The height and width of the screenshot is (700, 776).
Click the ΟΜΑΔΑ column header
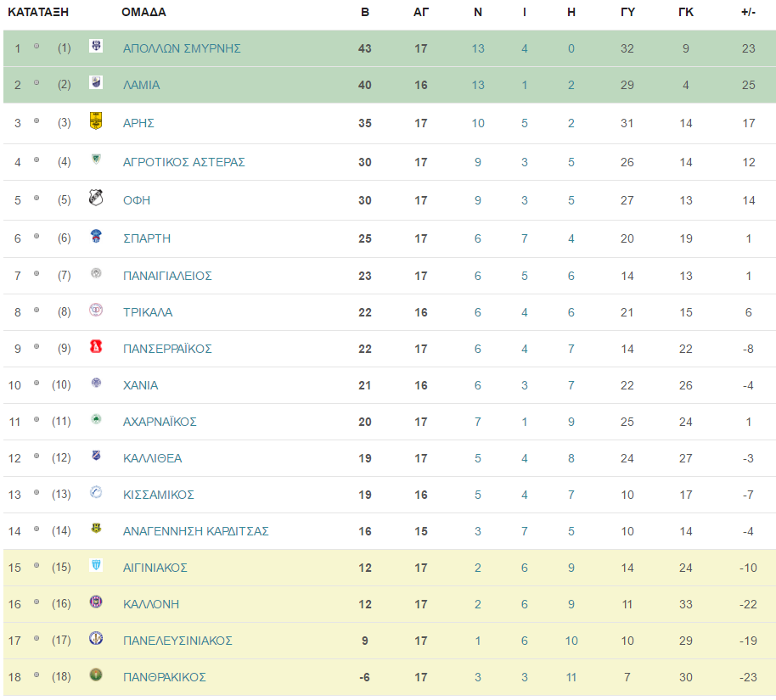144,13
